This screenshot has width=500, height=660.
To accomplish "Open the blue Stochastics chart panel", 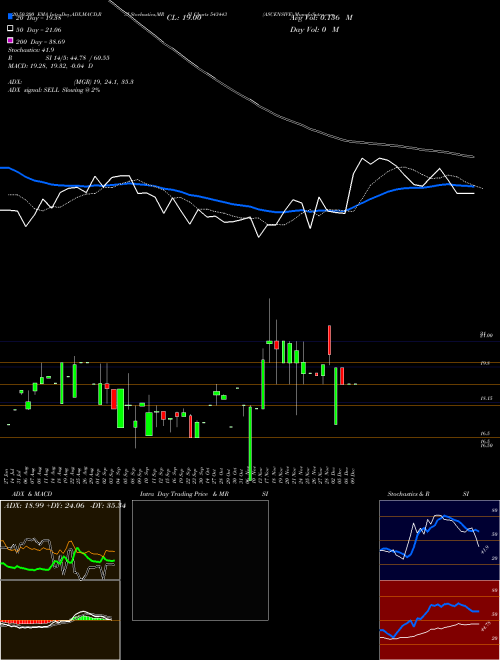I will (x=439, y=540).
